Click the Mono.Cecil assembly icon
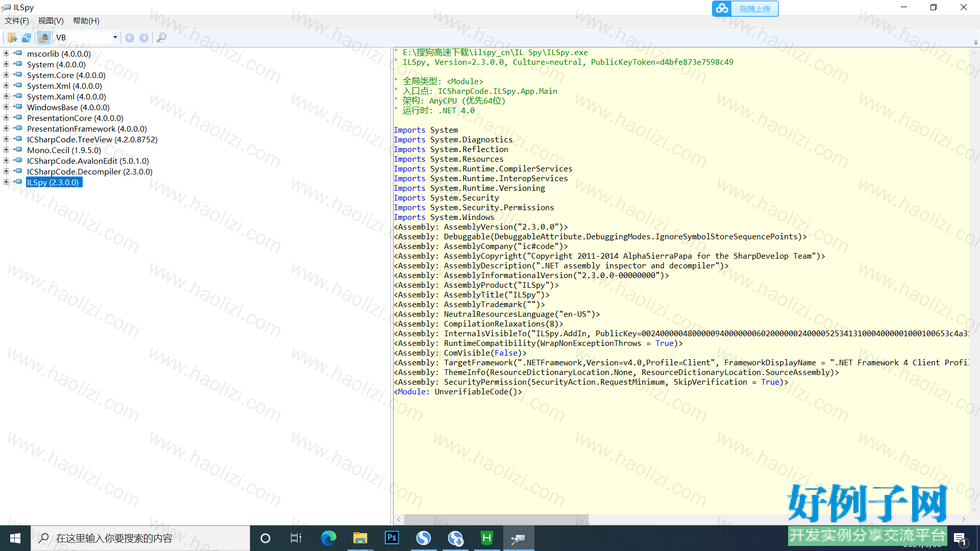The height and width of the screenshot is (551, 980). click(x=18, y=149)
